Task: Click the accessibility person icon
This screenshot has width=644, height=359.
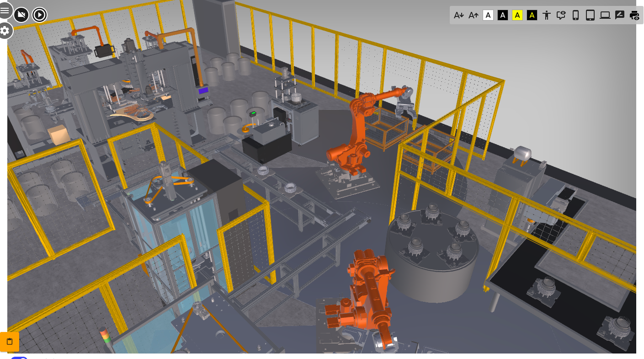Action: (x=547, y=15)
